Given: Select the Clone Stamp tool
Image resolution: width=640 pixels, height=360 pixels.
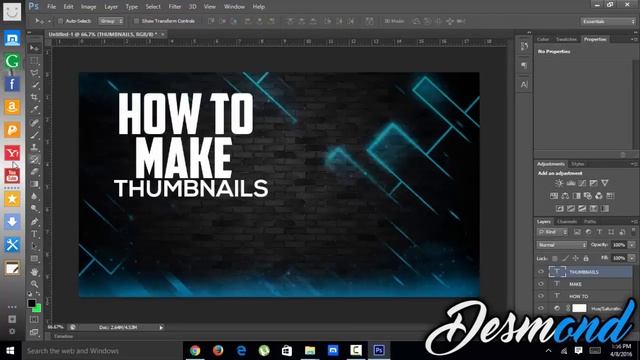Looking at the screenshot, I should (34, 147).
